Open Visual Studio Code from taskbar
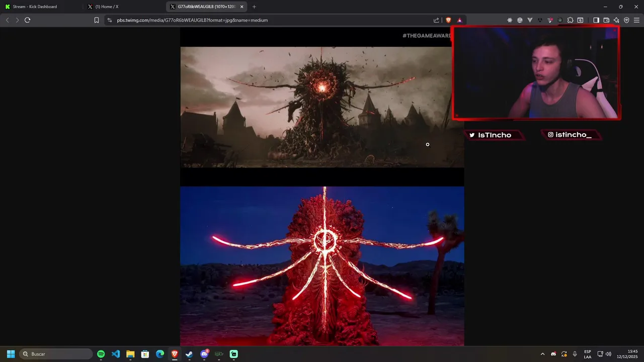 tap(116, 354)
